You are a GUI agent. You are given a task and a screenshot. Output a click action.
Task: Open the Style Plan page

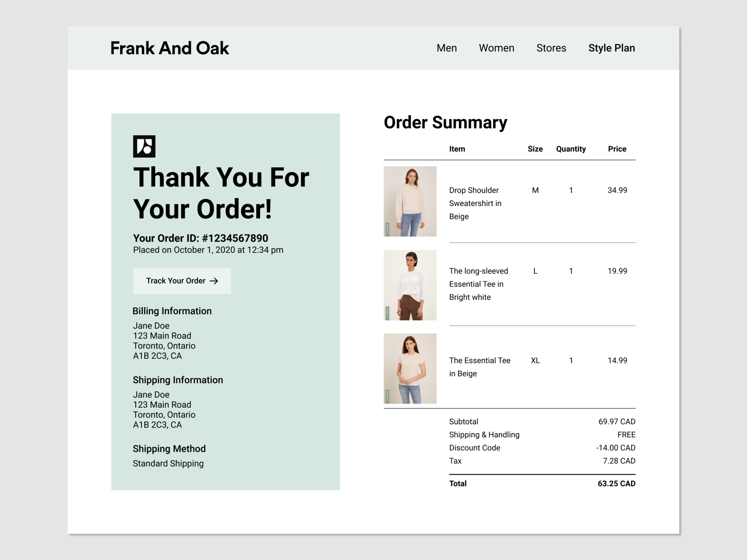[x=611, y=48]
